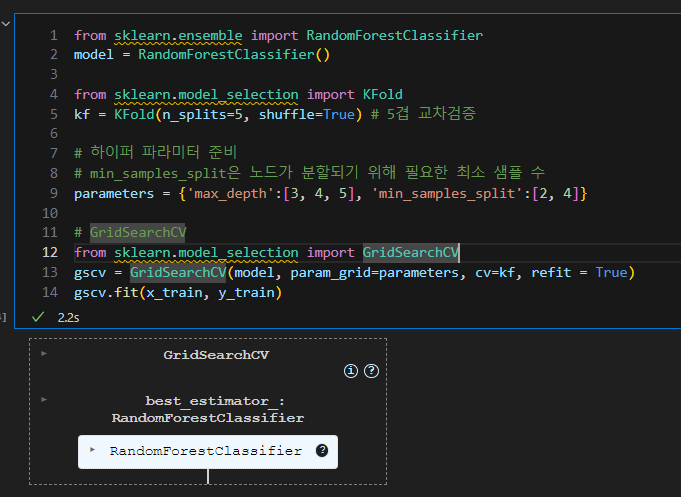Click line number 12 in the gutter
Image resolution: width=681 pixels, height=497 pixels.
tap(50, 252)
